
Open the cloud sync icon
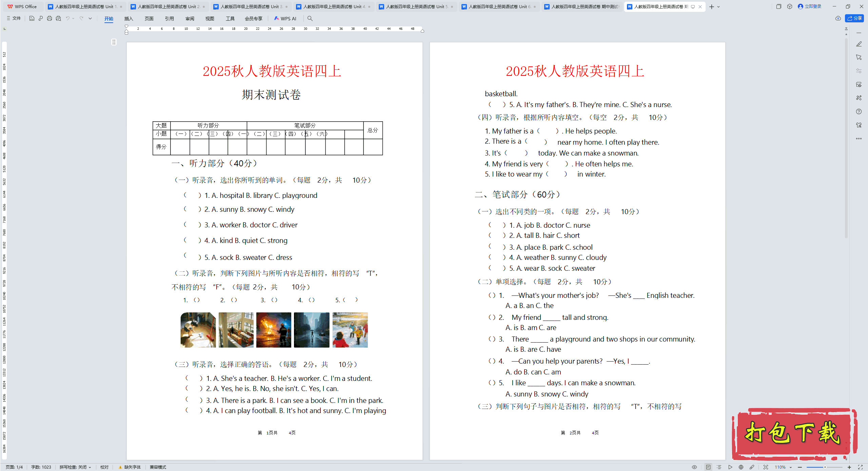[838, 18]
